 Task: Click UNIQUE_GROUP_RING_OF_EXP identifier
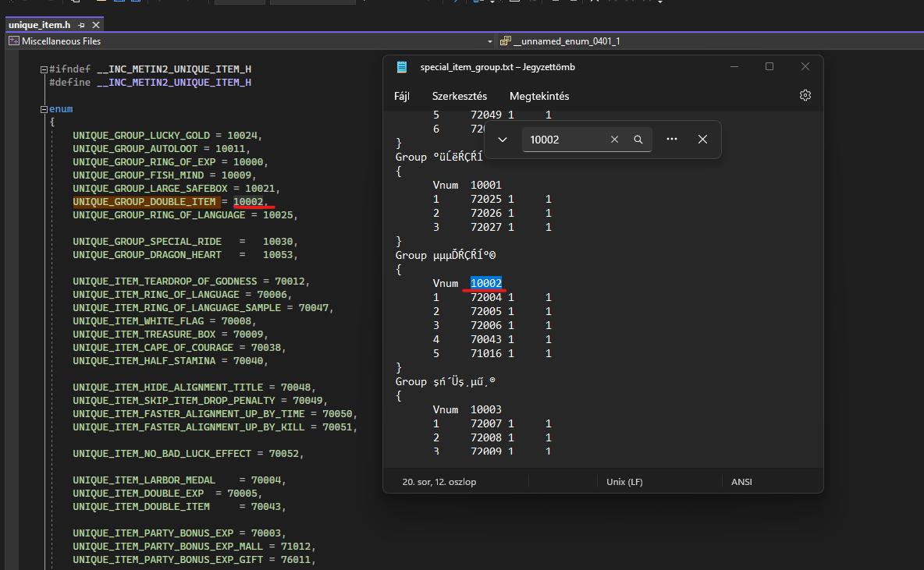[x=144, y=162]
